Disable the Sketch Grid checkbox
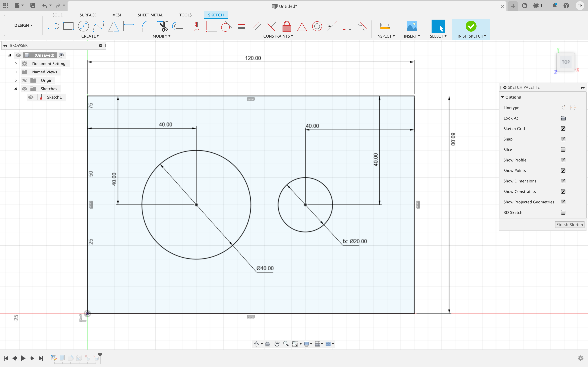 coord(563,129)
